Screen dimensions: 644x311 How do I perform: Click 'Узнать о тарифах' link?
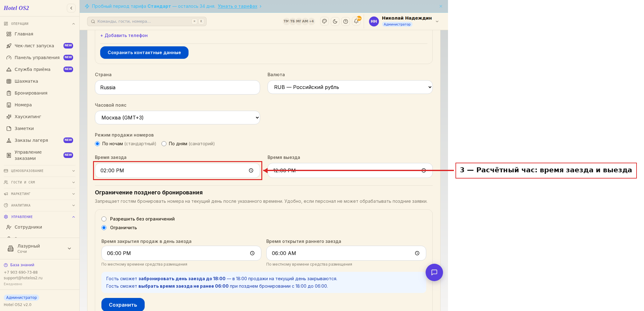[238, 6]
